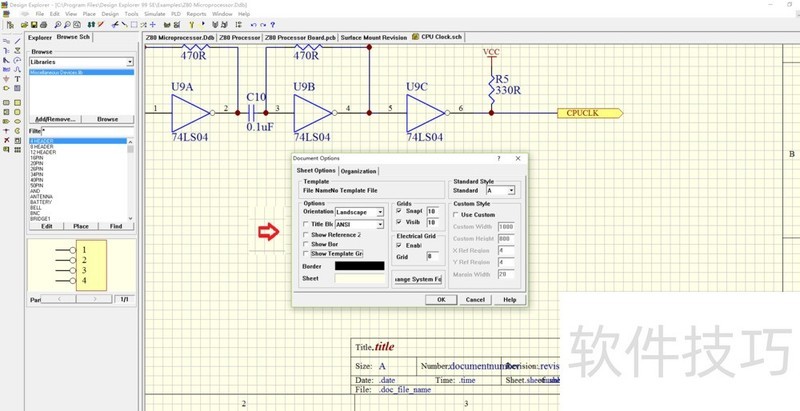Switch to the Organization tab
The width and height of the screenshot is (800, 411).
358,171
